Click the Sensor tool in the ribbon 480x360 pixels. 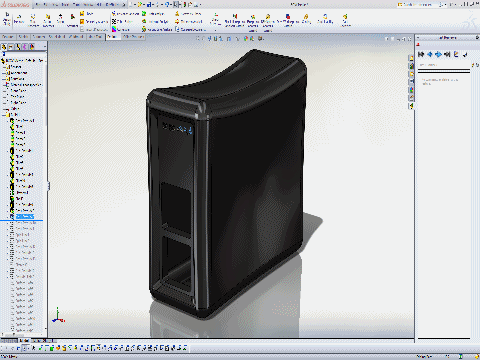tap(60, 19)
